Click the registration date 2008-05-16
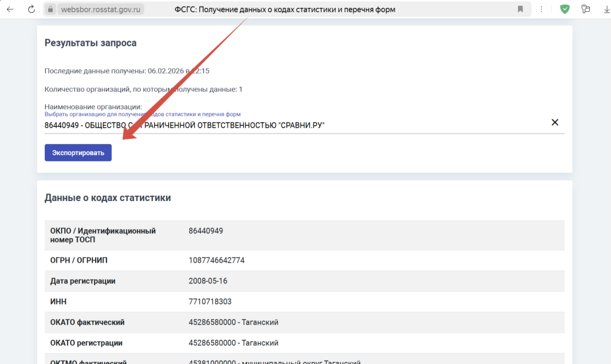 point(209,281)
